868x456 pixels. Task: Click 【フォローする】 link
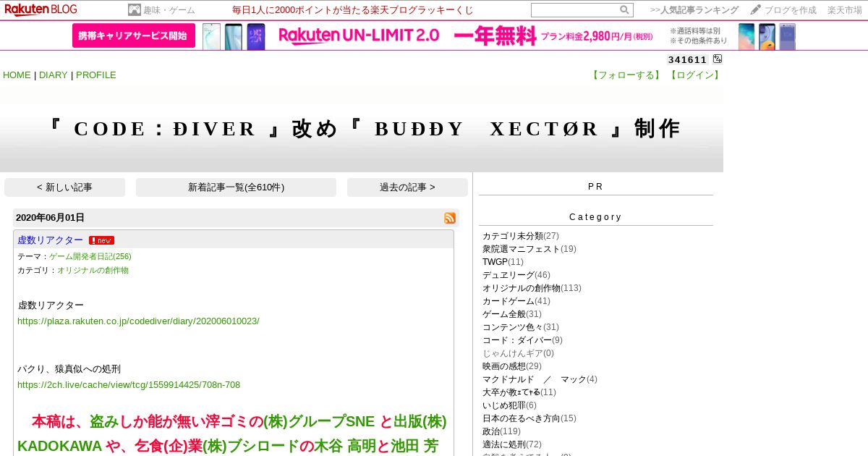[x=627, y=75]
